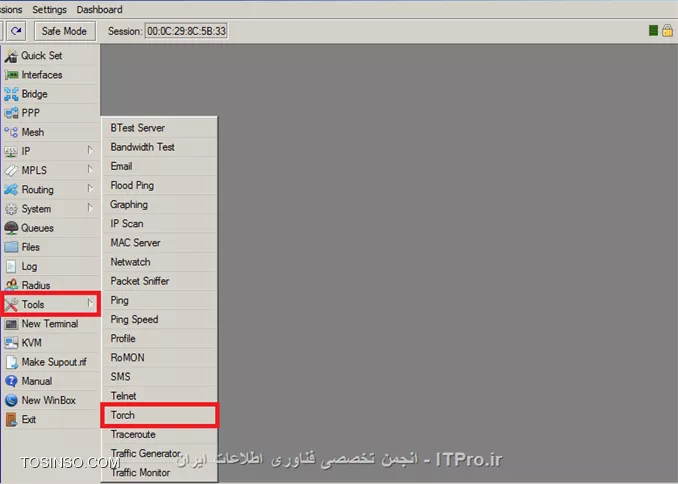Select Traffic Monitor entry
Screen dimensions: 678x484
coord(160,472)
